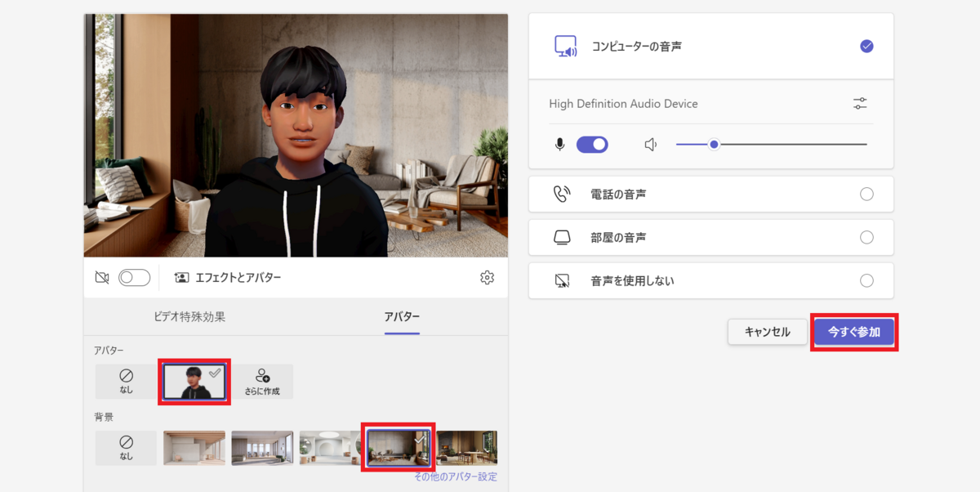Click the crossed-out camera icon
Viewport: 980px width, 492px height.
coord(102,278)
